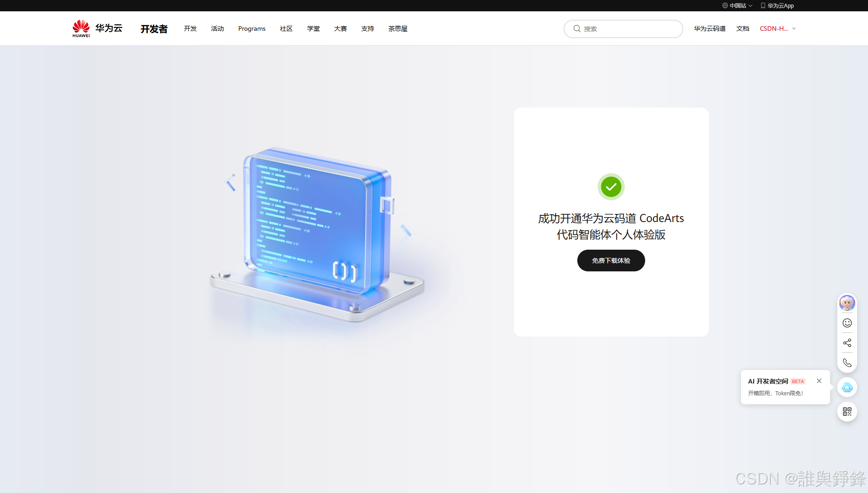This screenshot has height=493, width=868.
Task: Click the green success checkmark icon
Action: pyautogui.click(x=611, y=187)
